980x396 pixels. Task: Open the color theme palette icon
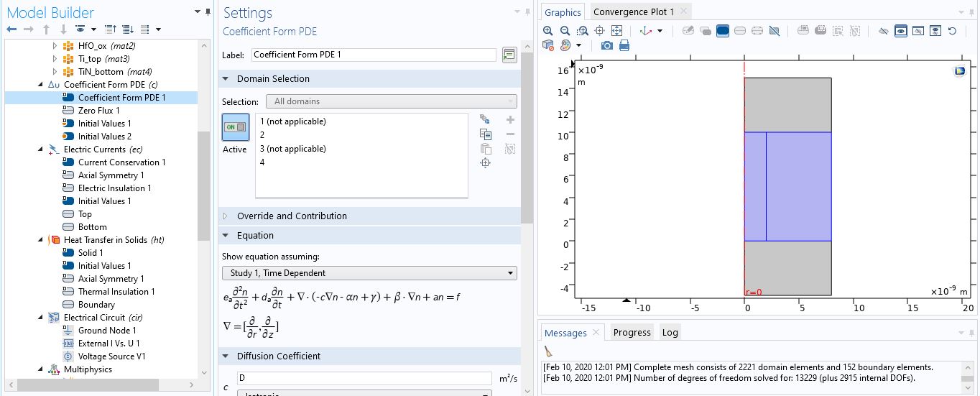pos(565,45)
